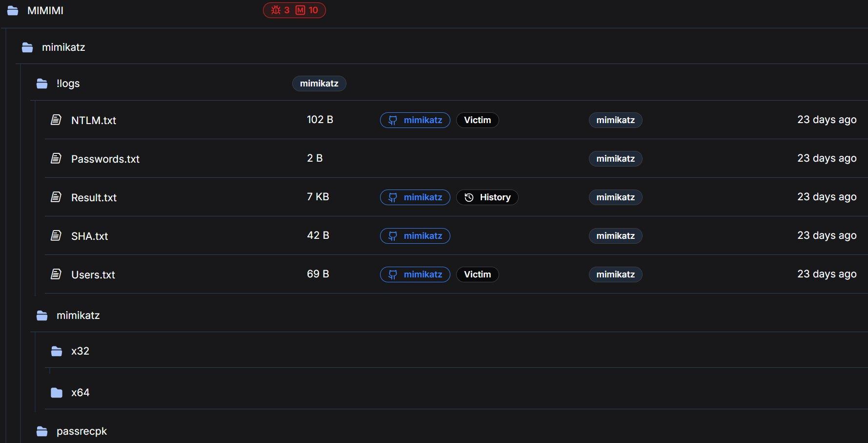The width and height of the screenshot is (868, 443).
Task: Open the History button for Result.txt
Action: pos(487,197)
